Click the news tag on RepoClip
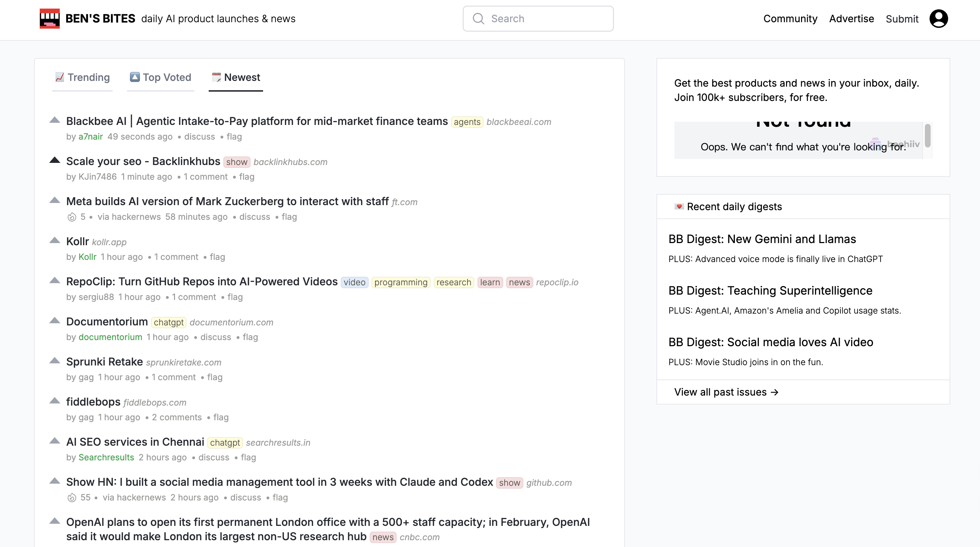The width and height of the screenshot is (980, 547). coord(519,282)
